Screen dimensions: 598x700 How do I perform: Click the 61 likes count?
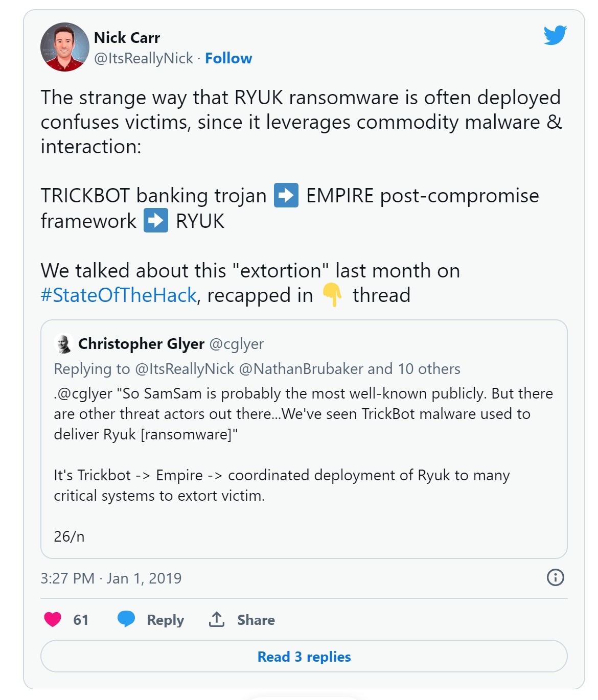click(81, 620)
